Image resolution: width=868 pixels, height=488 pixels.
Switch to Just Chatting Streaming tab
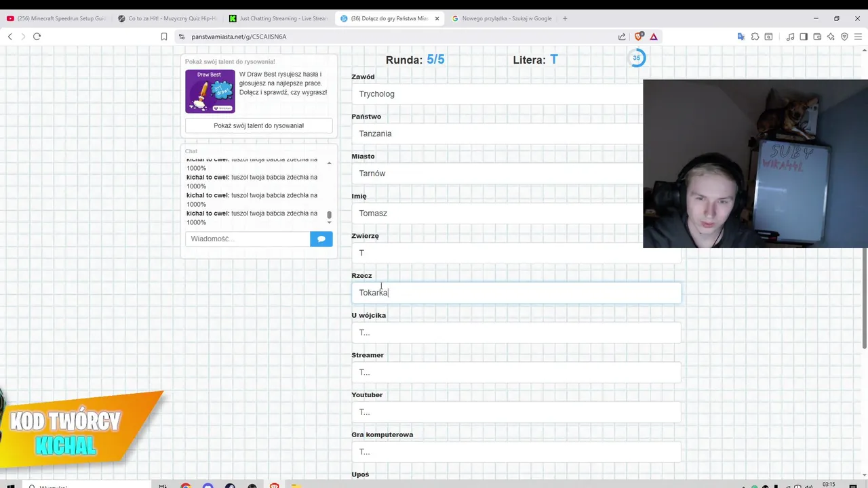(x=279, y=18)
